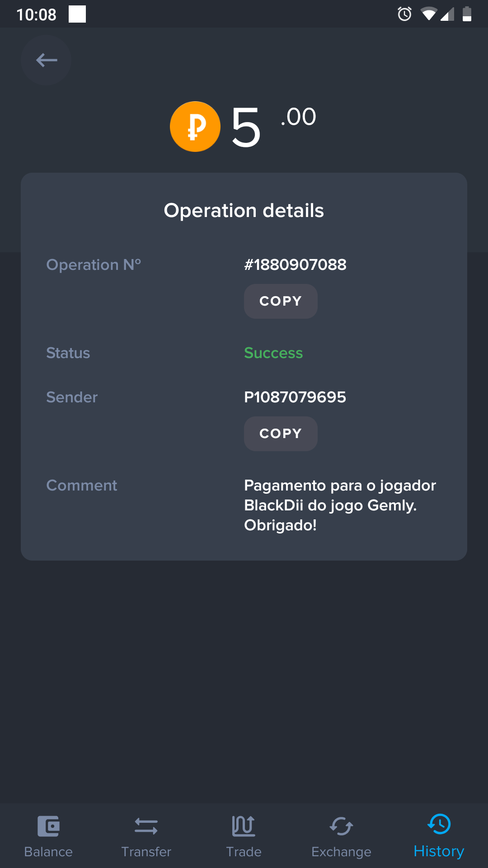Open the Balance wallet icon
Viewport: 488px width, 868px height.
pos(48,826)
